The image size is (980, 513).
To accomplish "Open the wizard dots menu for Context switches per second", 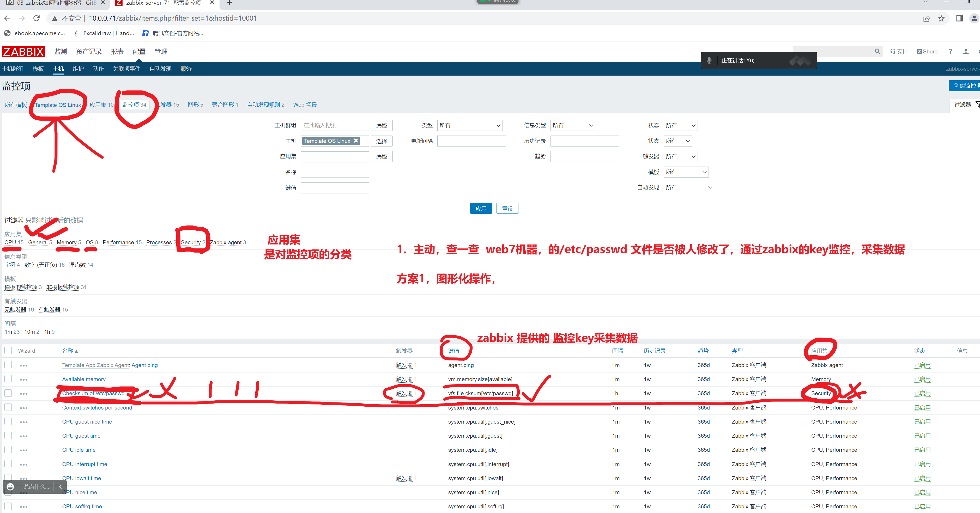I will 23,408.
